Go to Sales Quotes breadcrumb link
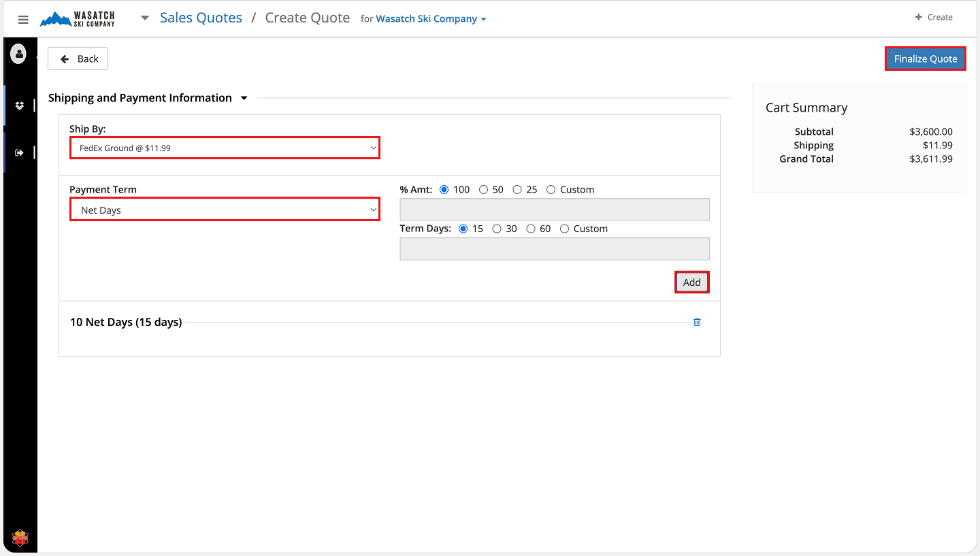Viewport: 980px width, 556px height. coord(201,18)
